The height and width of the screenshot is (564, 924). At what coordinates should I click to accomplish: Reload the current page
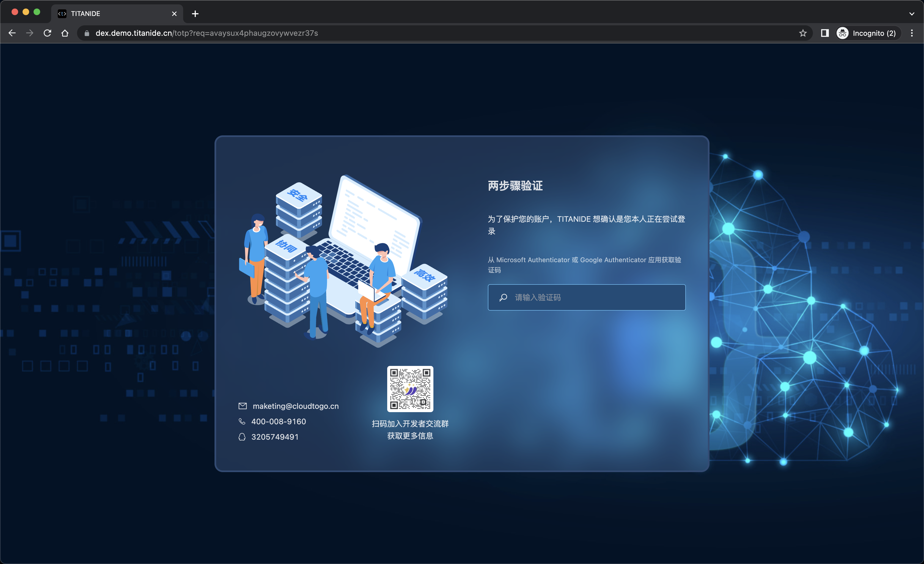click(47, 33)
